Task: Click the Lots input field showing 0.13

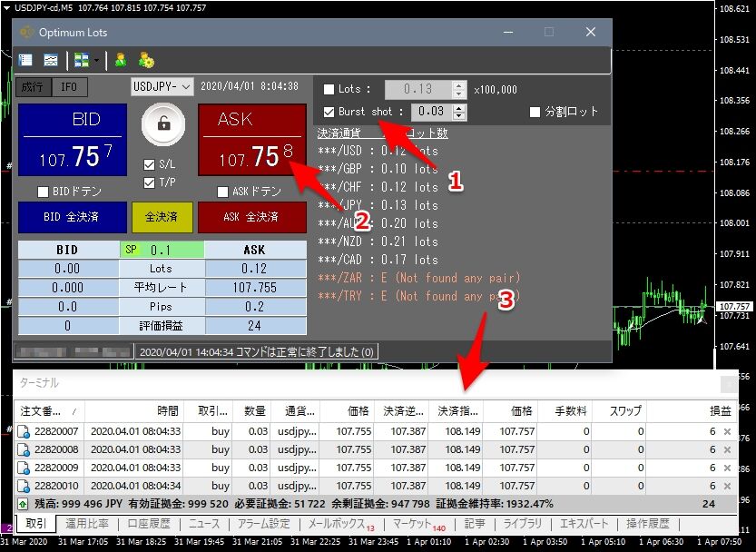Action: click(x=418, y=89)
